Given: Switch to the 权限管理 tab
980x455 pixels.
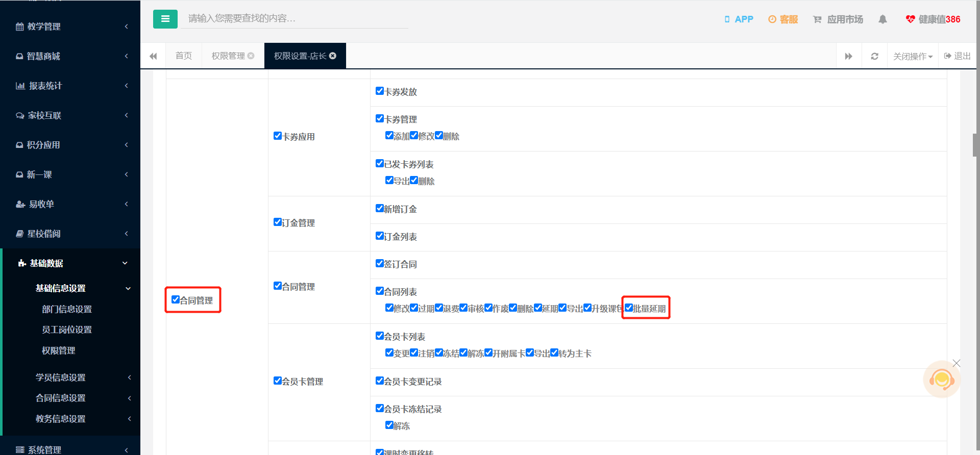Looking at the screenshot, I should coord(228,56).
